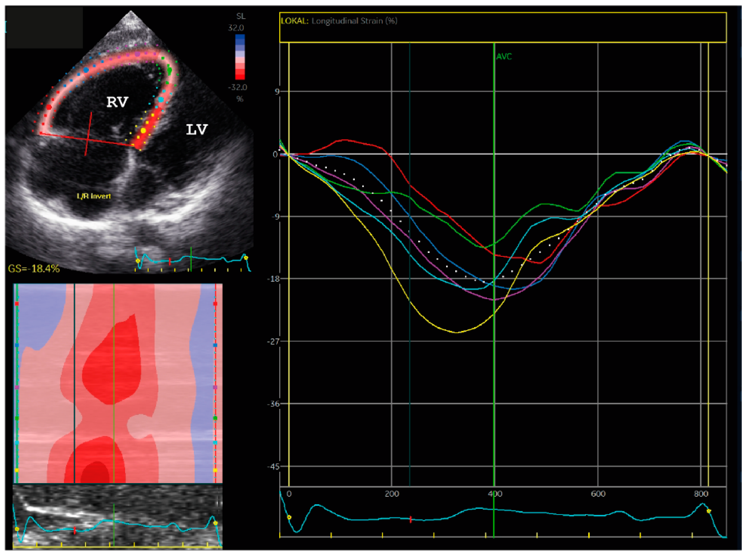The image size is (751, 560).
Task: Click the minimum of the yellow strain curve
Action: click(x=457, y=333)
